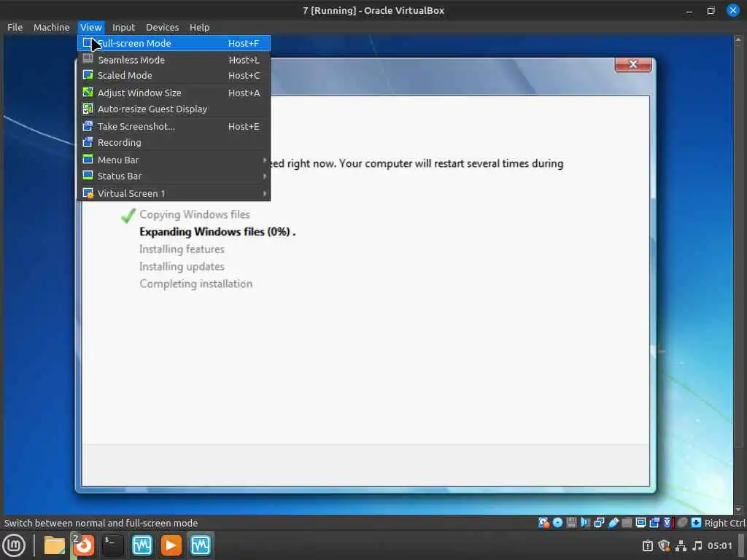Click 'Copying Windows files' step text
Screen dimensions: 747x560
click(x=194, y=215)
